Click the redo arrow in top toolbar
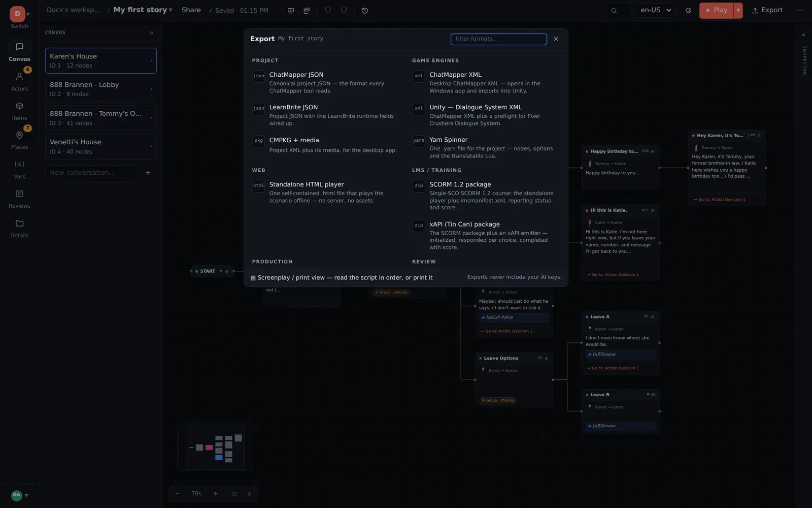Screen dimensions: 812x508 344,10
